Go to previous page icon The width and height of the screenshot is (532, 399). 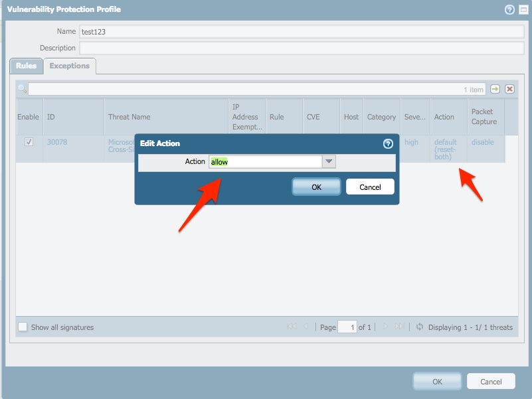[x=306, y=327]
